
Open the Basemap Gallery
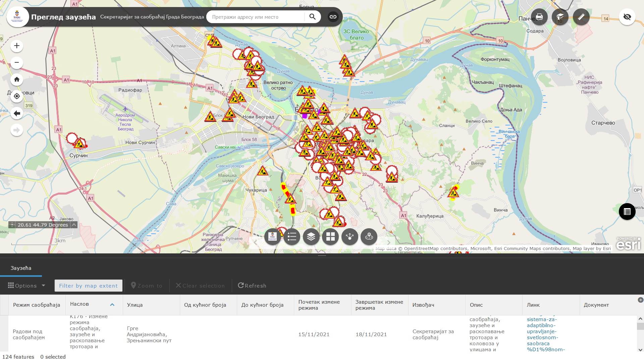(x=330, y=237)
